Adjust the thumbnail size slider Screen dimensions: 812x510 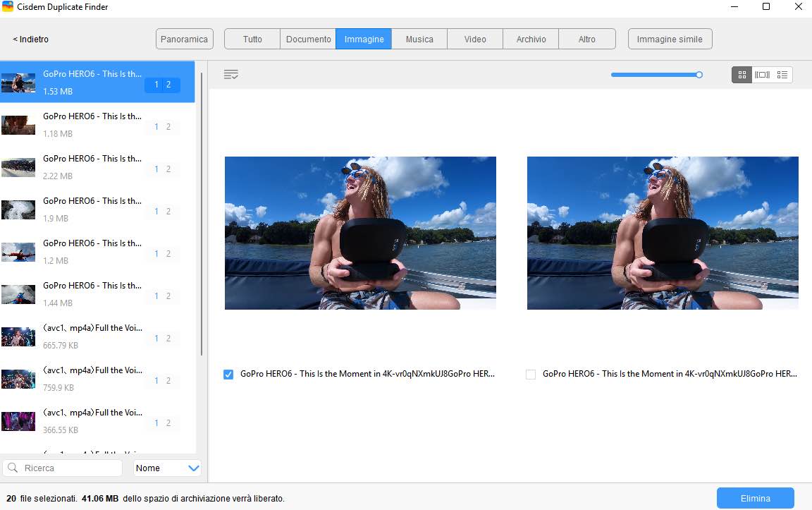pyautogui.click(x=698, y=74)
